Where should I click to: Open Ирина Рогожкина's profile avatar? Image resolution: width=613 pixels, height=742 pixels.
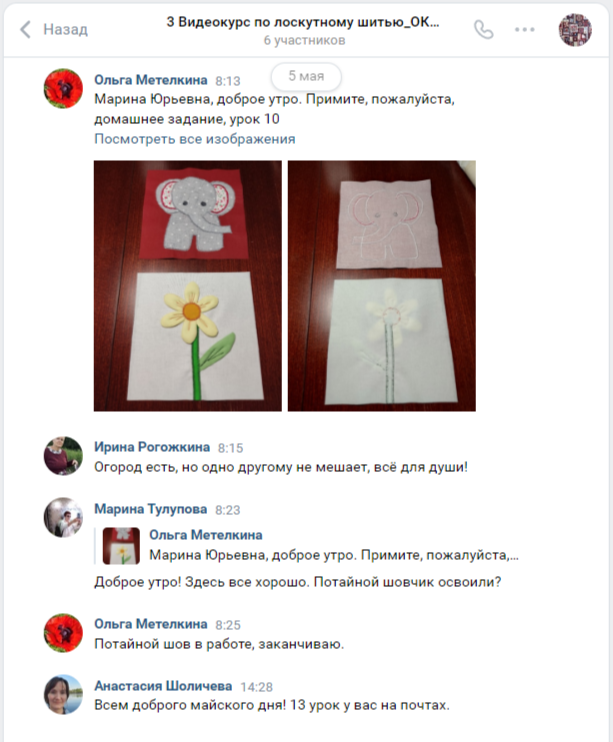click(x=63, y=456)
